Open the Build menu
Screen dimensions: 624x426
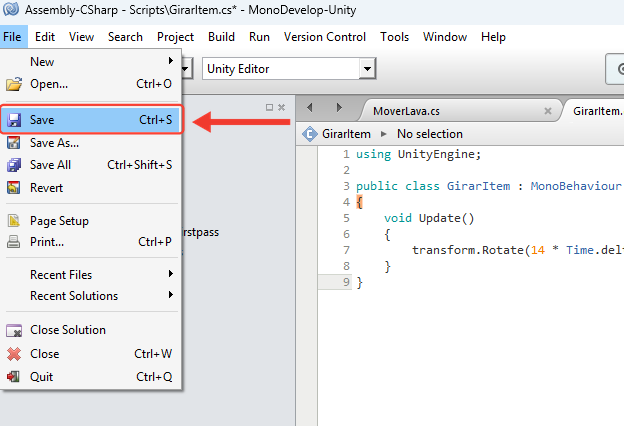221,37
